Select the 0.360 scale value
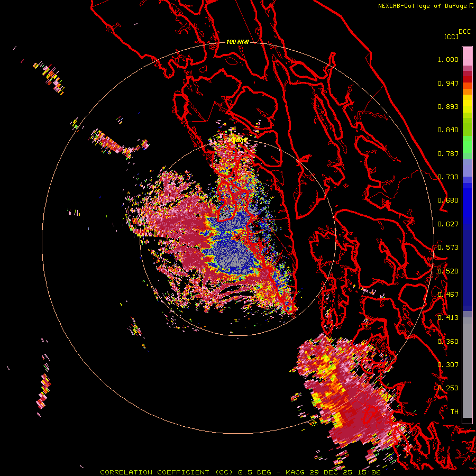 click(448, 342)
